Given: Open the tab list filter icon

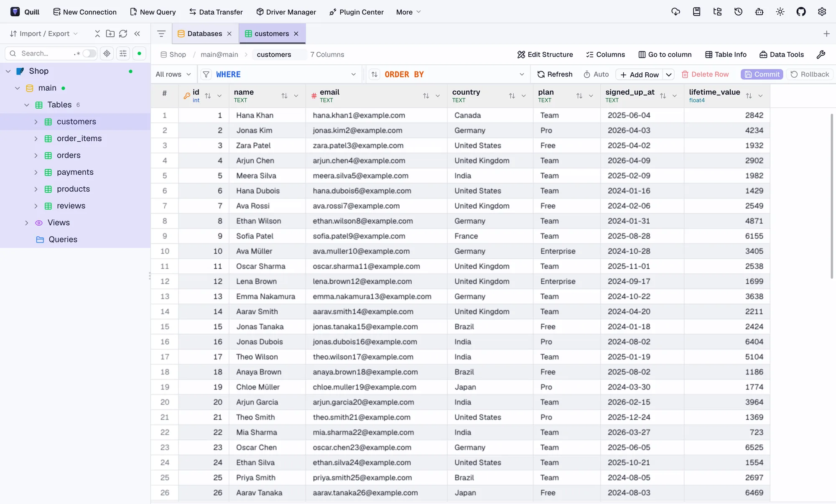Looking at the screenshot, I should (161, 33).
